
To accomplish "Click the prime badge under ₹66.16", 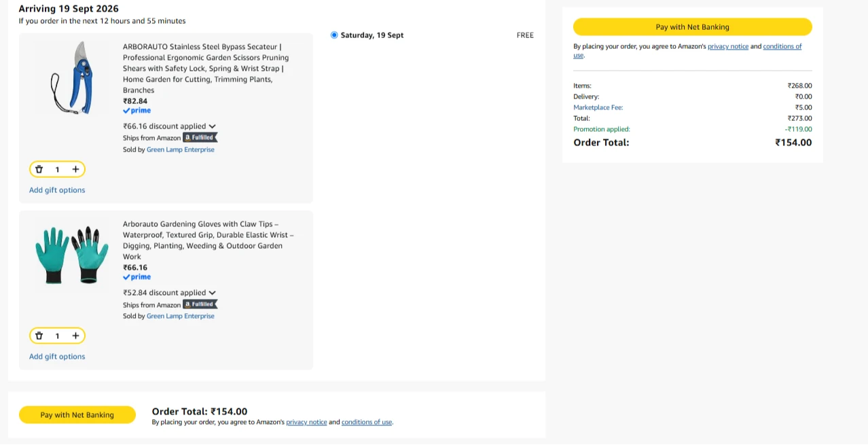I will 137,277.
